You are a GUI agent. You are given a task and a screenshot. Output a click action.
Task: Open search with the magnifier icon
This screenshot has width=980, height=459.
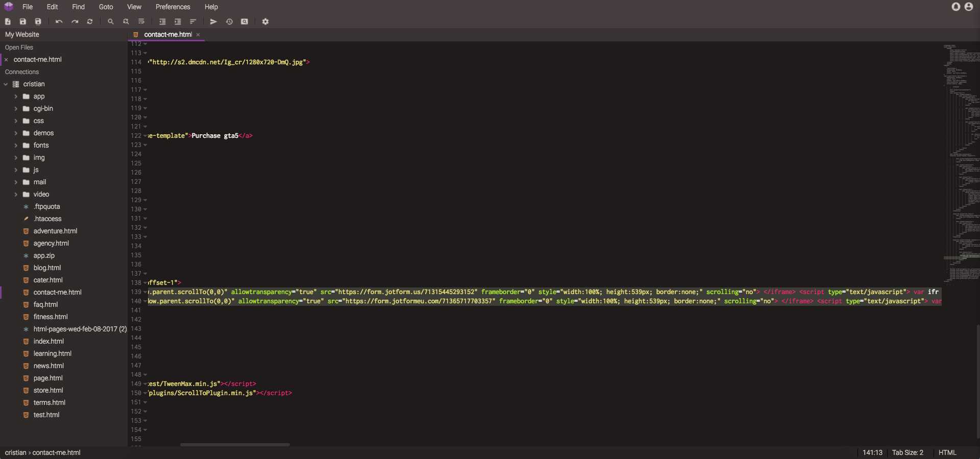111,21
